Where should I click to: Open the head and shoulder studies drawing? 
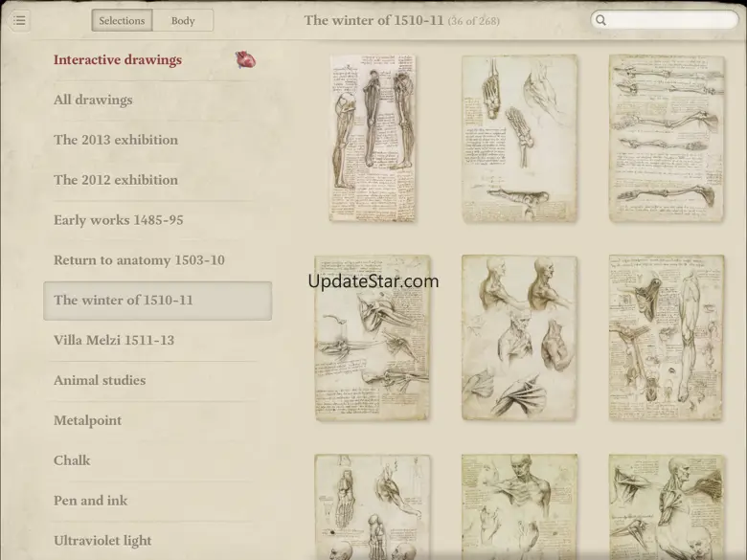[x=519, y=338]
